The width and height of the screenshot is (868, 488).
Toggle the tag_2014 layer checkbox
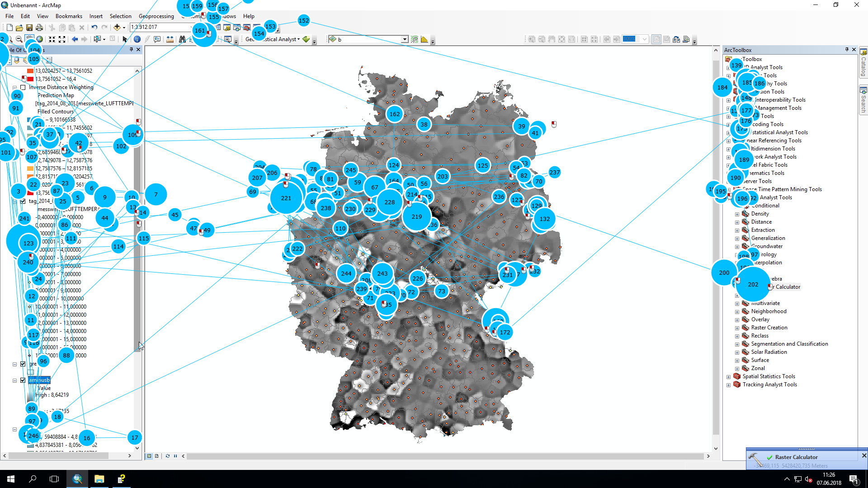23,201
